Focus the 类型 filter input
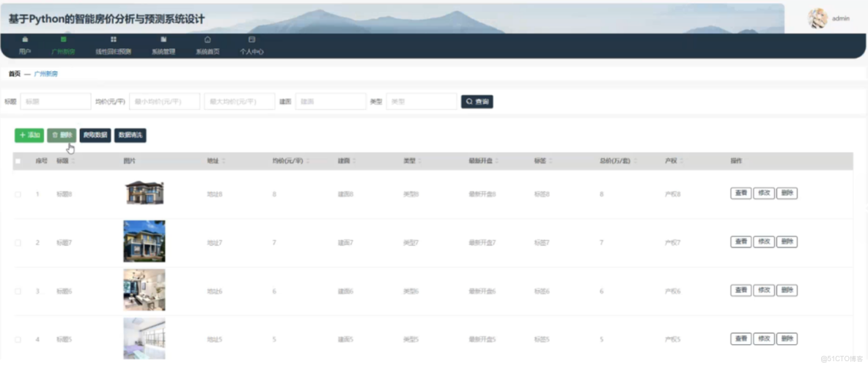Viewport: 868px width, 367px height. coord(422,101)
